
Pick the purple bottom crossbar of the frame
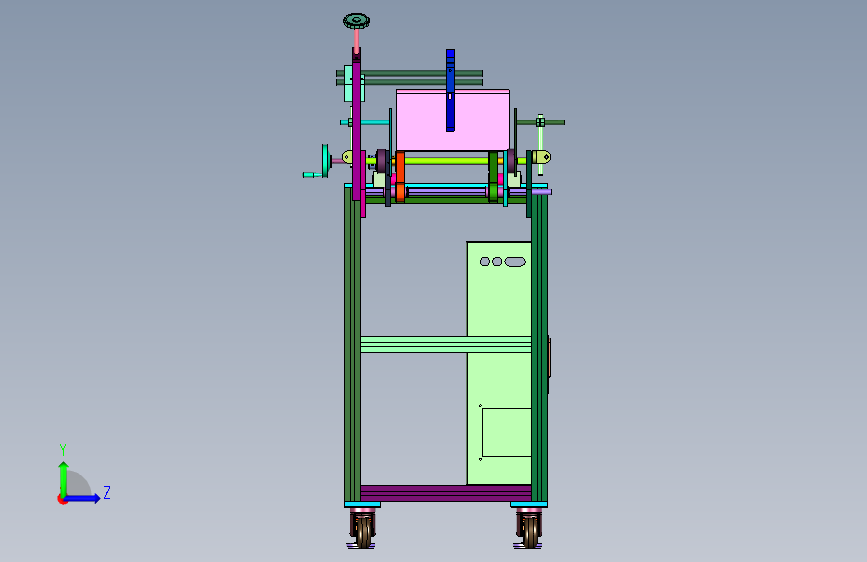[x=446, y=493]
